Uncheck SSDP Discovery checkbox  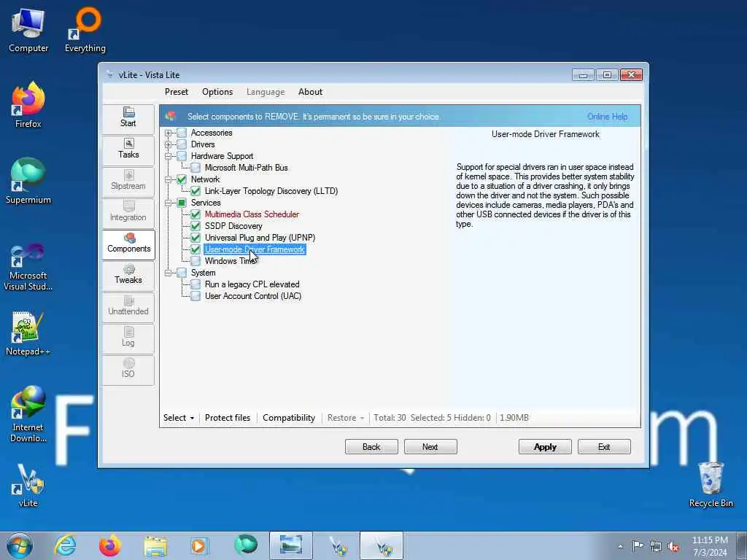pyautogui.click(x=196, y=226)
